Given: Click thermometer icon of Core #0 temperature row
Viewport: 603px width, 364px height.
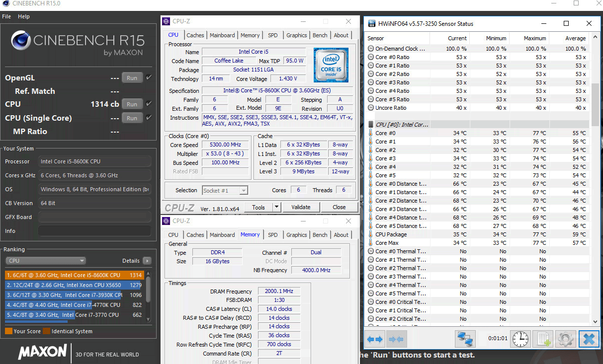Looking at the screenshot, I should pyautogui.click(x=371, y=133).
